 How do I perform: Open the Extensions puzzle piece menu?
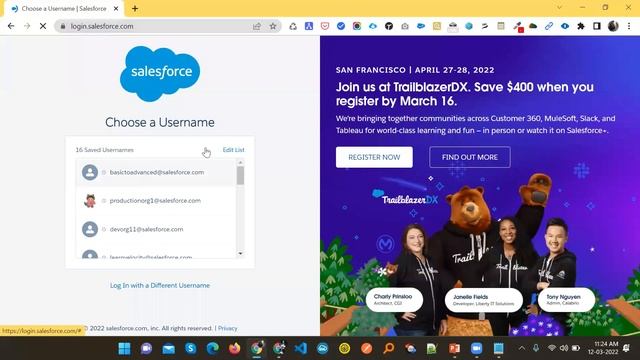(581, 26)
